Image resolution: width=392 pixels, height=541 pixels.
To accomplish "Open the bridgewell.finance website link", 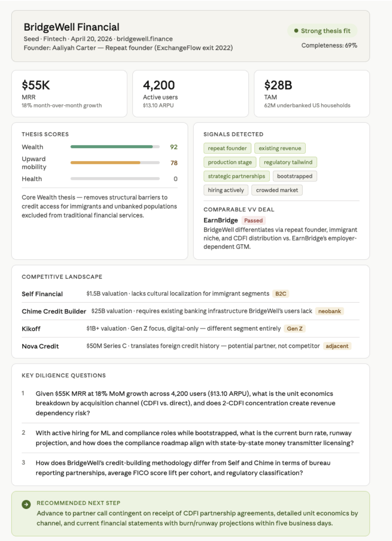I will (145, 39).
